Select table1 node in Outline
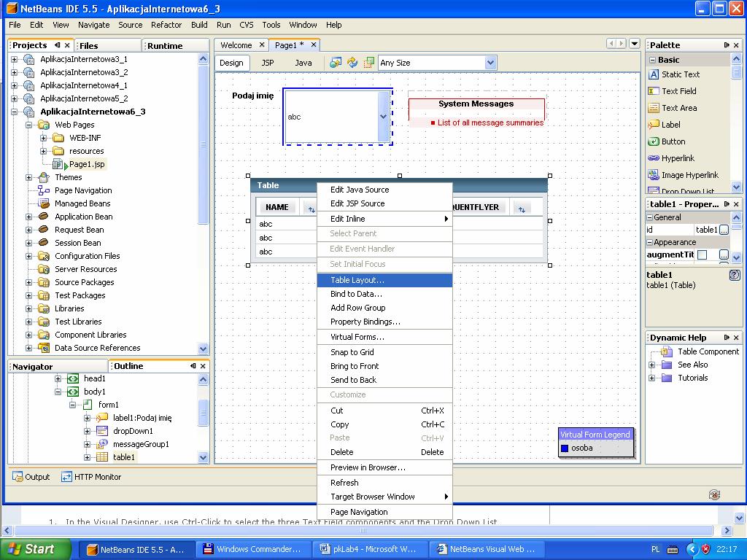 coord(123,457)
